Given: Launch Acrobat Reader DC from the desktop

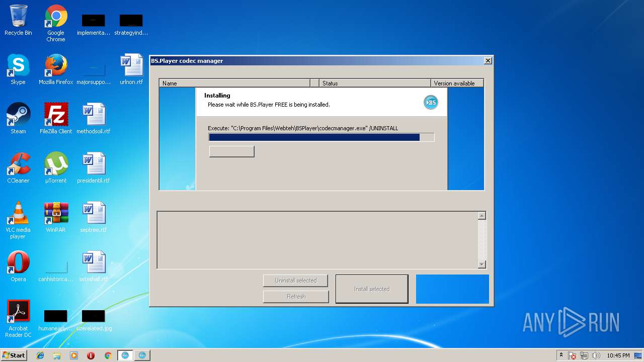Looking at the screenshot, I should coord(18,319).
